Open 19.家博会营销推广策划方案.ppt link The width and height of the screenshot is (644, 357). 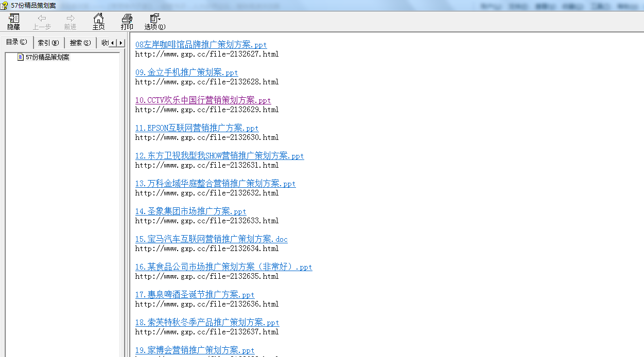(195, 350)
